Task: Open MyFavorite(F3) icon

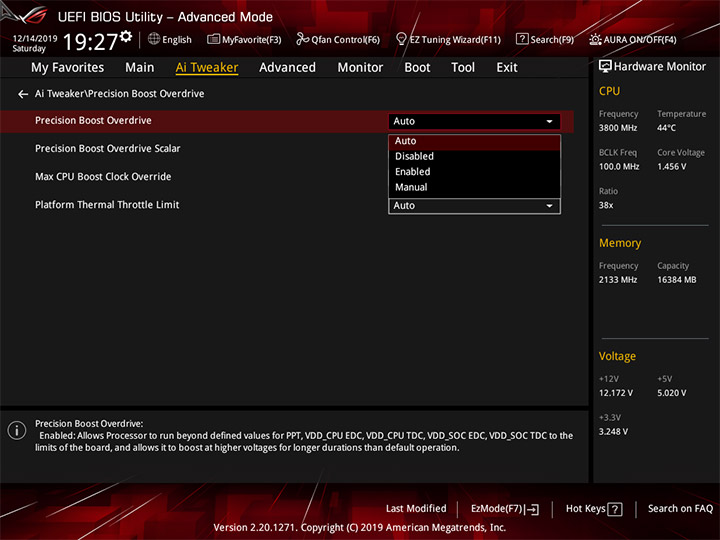Action: coord(213,39)
